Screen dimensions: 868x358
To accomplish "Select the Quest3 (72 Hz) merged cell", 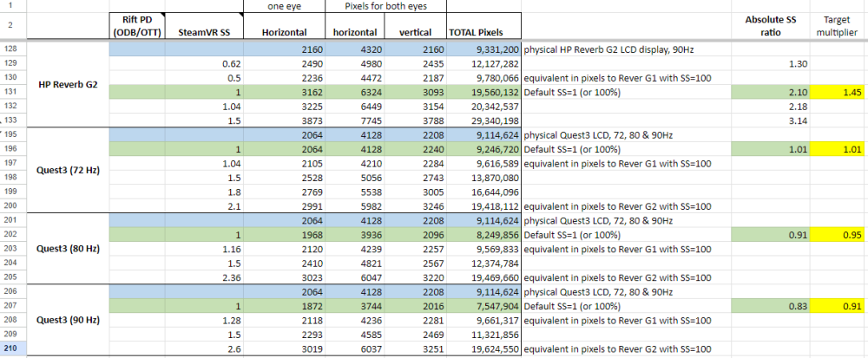I will (x=68, y=170).
